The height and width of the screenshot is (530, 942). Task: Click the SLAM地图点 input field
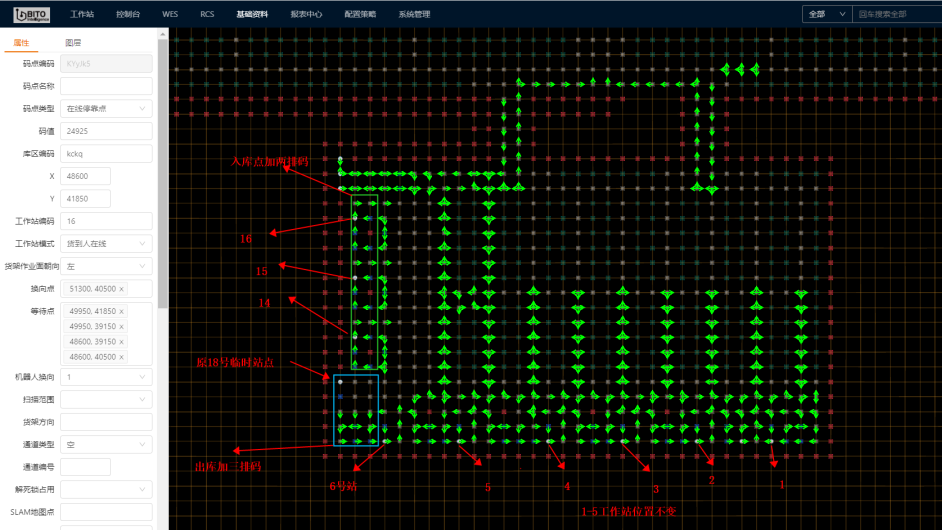pos(106,512)
